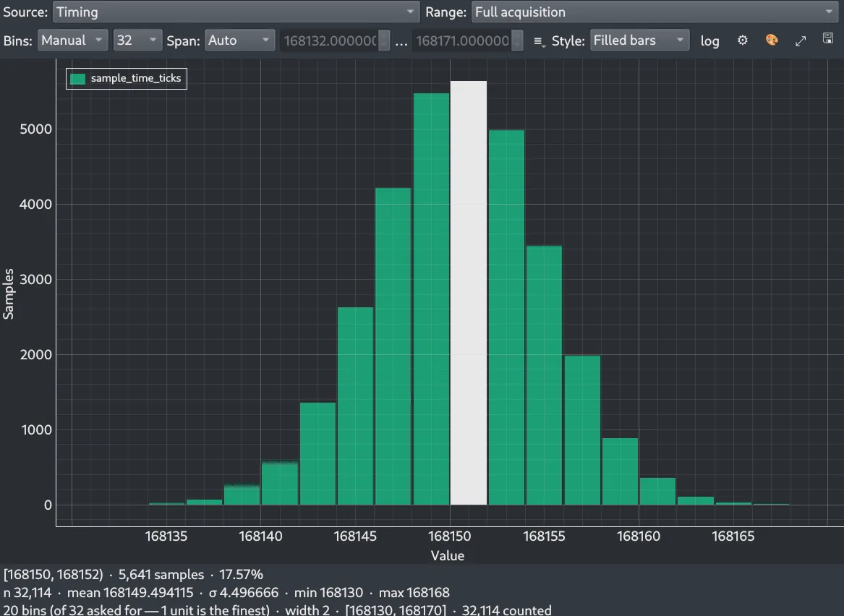Open the Source Timing dropdown

click(x=236, y=12)
